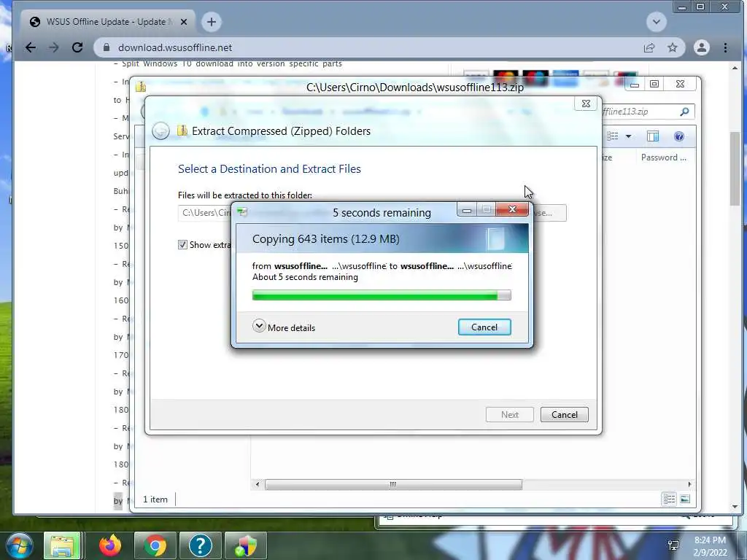Click the Password column header

click(664, 157)
